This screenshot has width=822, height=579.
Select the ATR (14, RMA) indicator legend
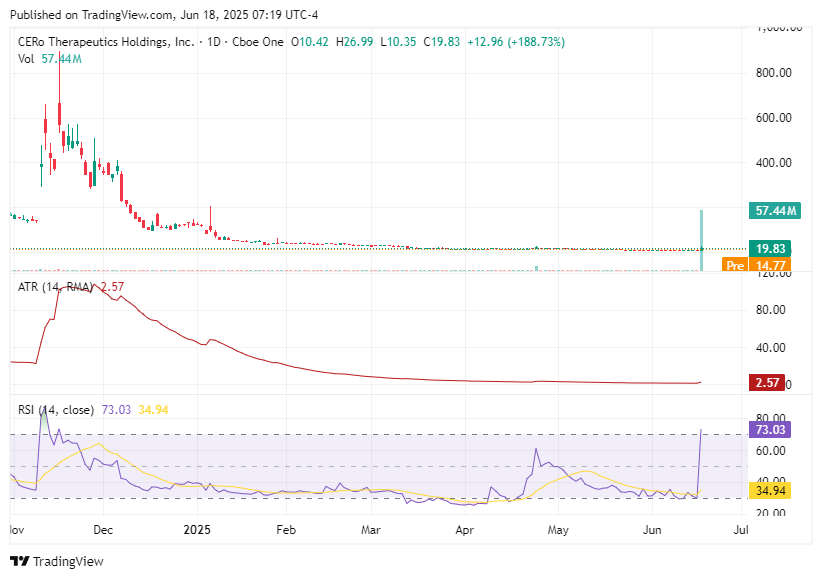point(56,286)
